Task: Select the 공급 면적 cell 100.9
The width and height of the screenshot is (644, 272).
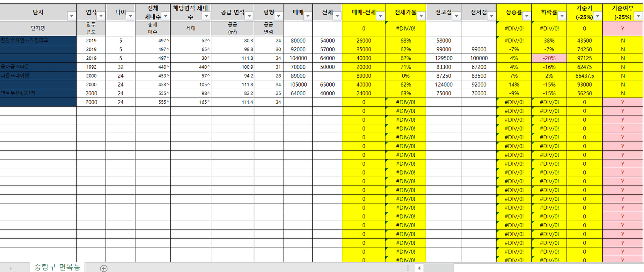Action: (232, 67)
